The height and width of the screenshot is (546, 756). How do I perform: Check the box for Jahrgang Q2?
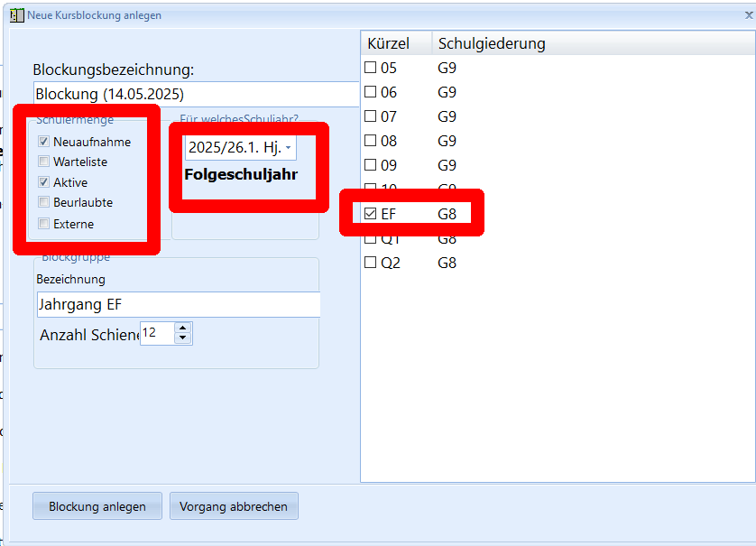point(370,263)
